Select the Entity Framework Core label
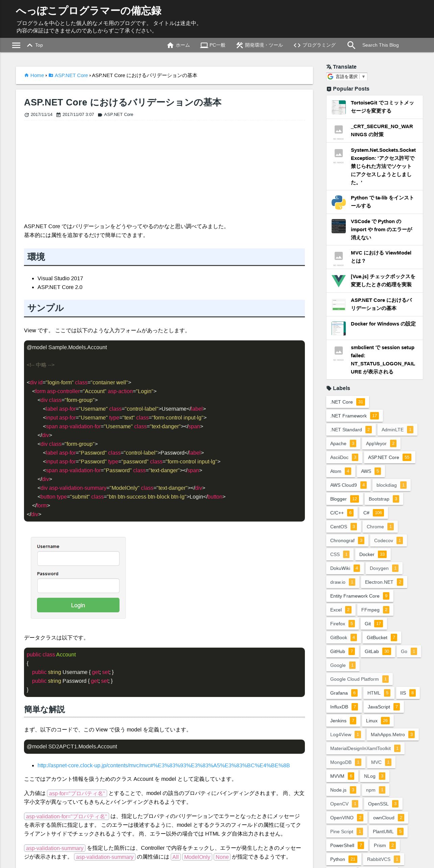This screenshot has height=868, width=434. point(360,596)
